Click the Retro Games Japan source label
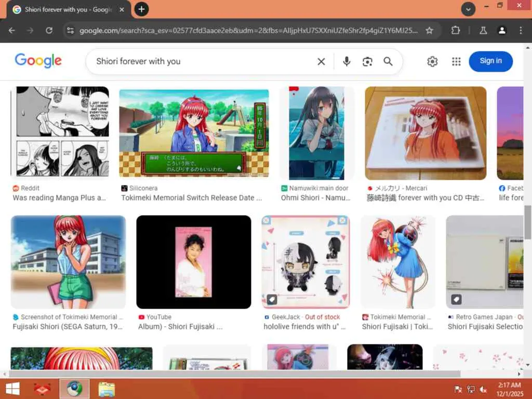 click(x=484, y=317)
